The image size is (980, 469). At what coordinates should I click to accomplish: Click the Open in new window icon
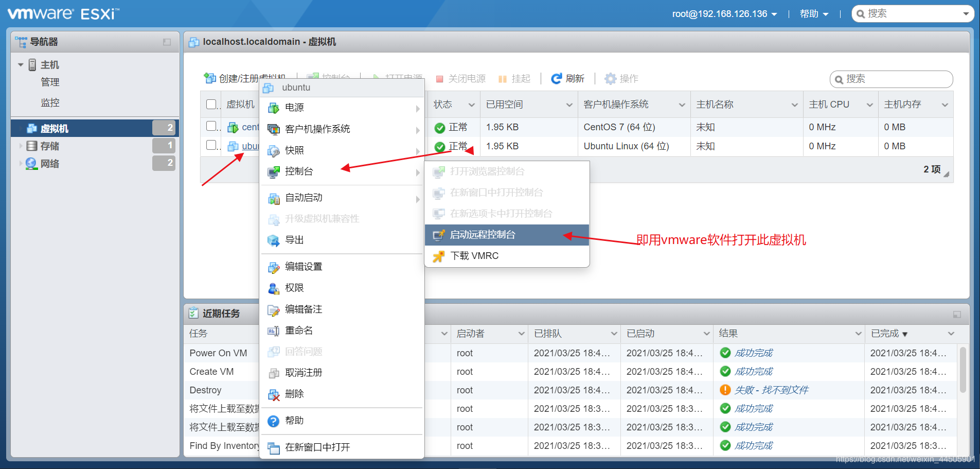pyautogui.click(x=274, y=448)
